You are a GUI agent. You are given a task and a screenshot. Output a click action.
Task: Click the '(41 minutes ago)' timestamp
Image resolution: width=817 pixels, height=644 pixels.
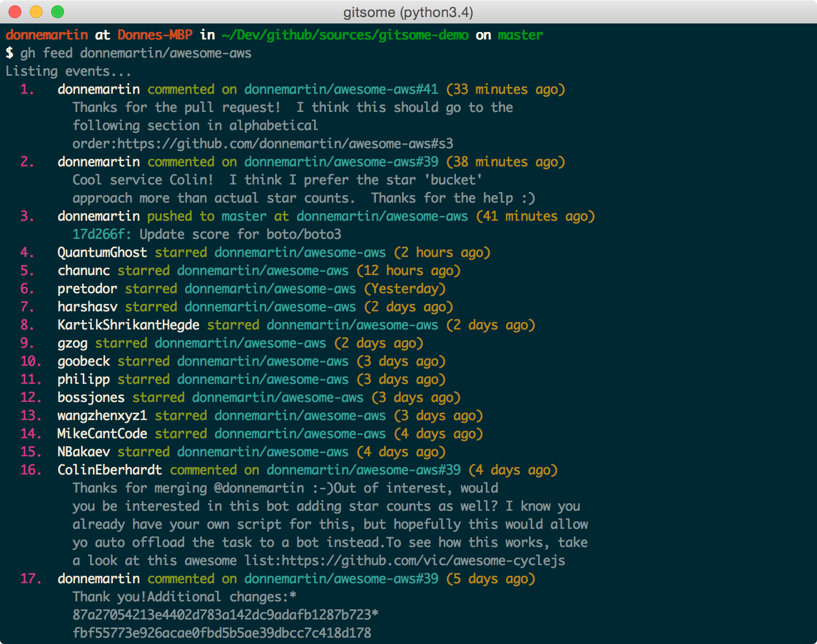(x=535, y=216)
